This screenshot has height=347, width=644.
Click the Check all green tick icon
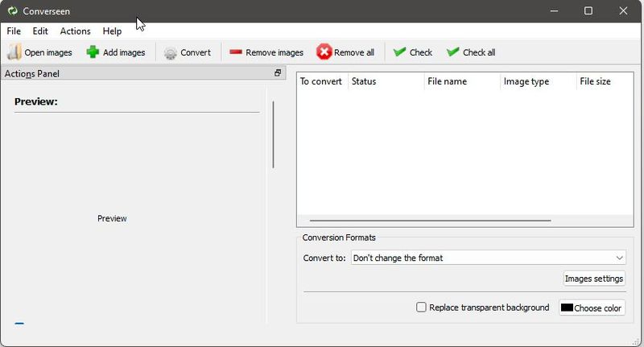452,52
